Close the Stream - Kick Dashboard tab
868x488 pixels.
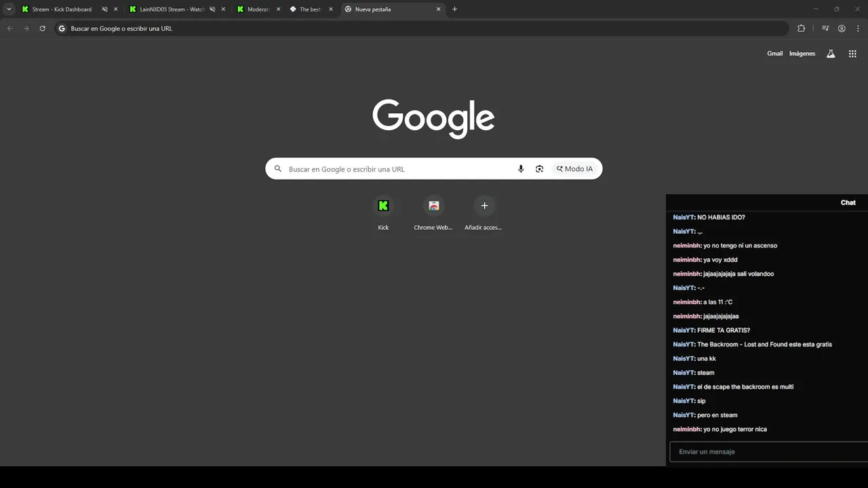116,9
